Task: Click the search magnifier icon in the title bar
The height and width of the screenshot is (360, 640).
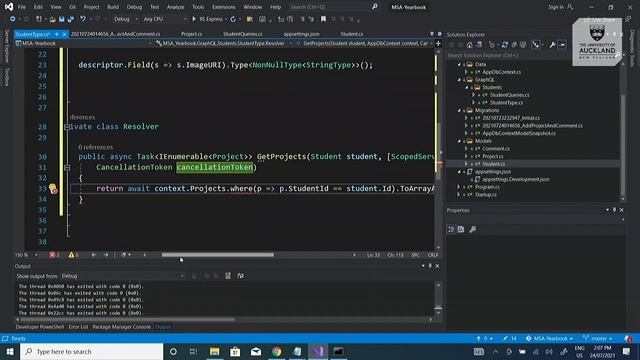Action: [374, 7]
